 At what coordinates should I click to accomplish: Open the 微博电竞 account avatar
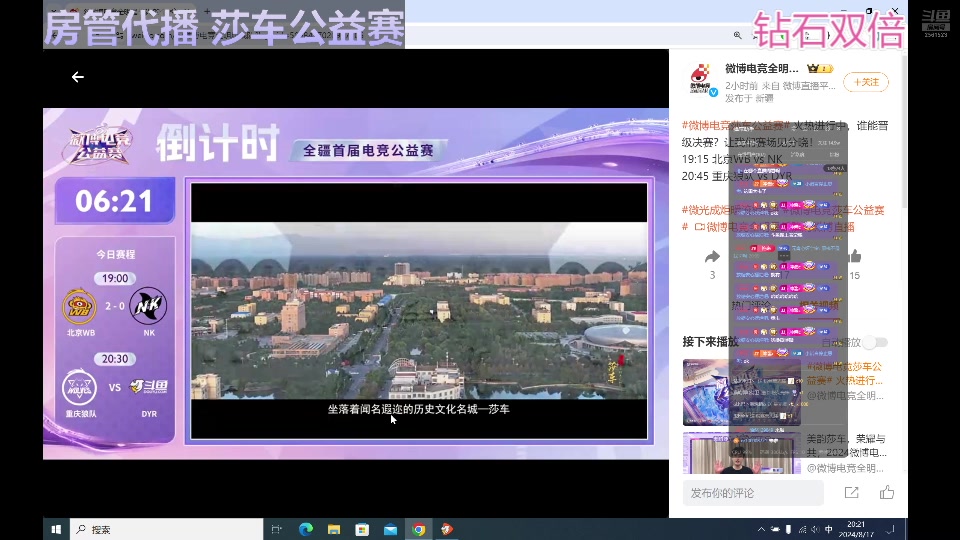[x=700, y=80]
